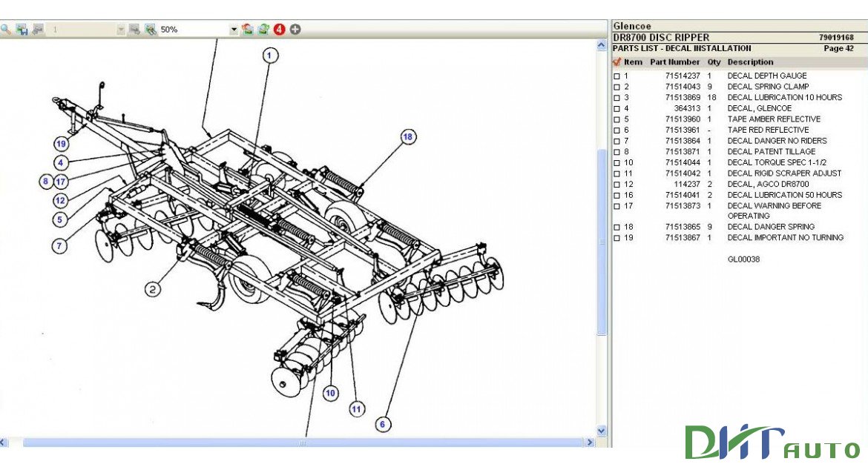This screenshot has width=868, height=467.
Task: Click the vertical scrollbar thumb
Action: (602, 242)
